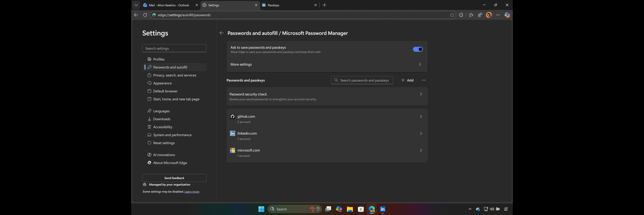Click the browser back arrow icon
This screenshot has width=644, height=215.
point(136,15)
